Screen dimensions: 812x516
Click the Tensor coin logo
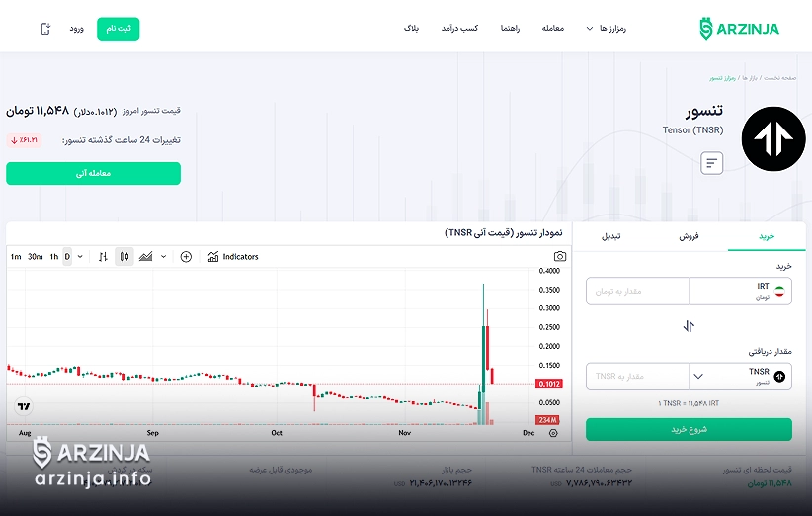(773, 138)
